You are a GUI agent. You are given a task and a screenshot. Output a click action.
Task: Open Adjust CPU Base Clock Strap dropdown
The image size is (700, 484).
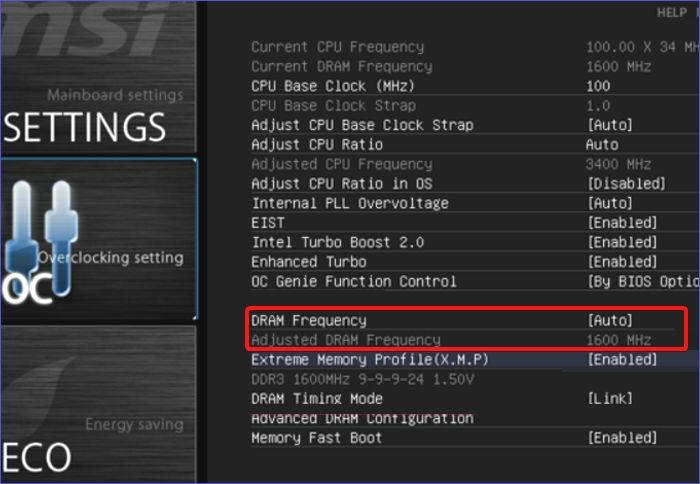[x=610, y=125]
